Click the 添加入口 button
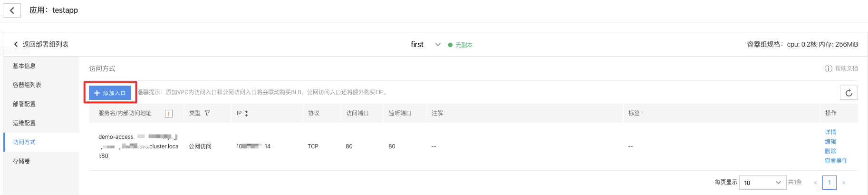868x195 pixels. coord(110,93)
